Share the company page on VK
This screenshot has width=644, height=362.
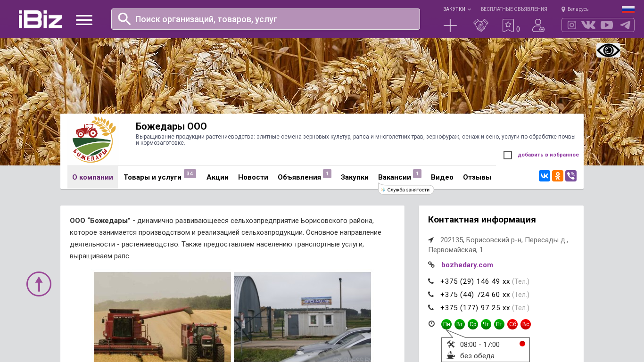click(545, 176)
